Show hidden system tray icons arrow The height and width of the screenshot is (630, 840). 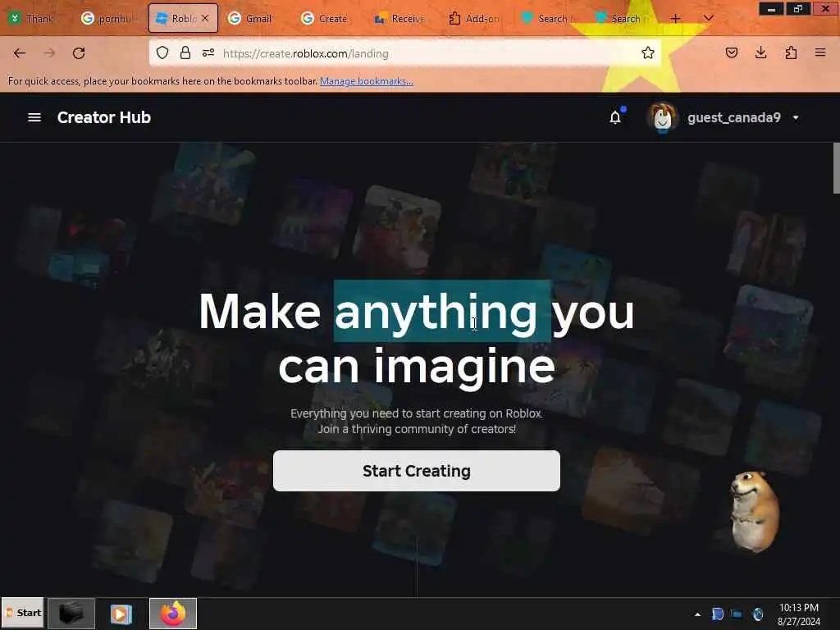click(697, 614)
